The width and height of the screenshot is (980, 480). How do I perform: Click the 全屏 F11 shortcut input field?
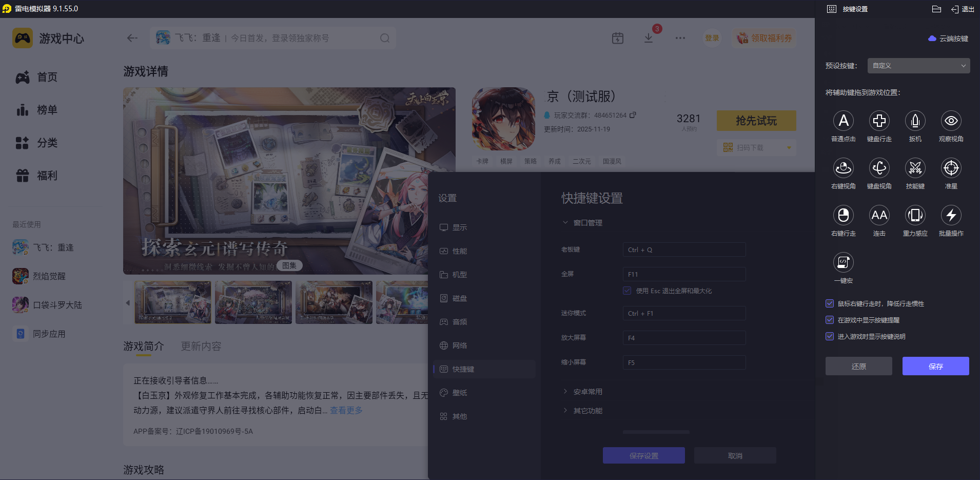pos(683,274)
